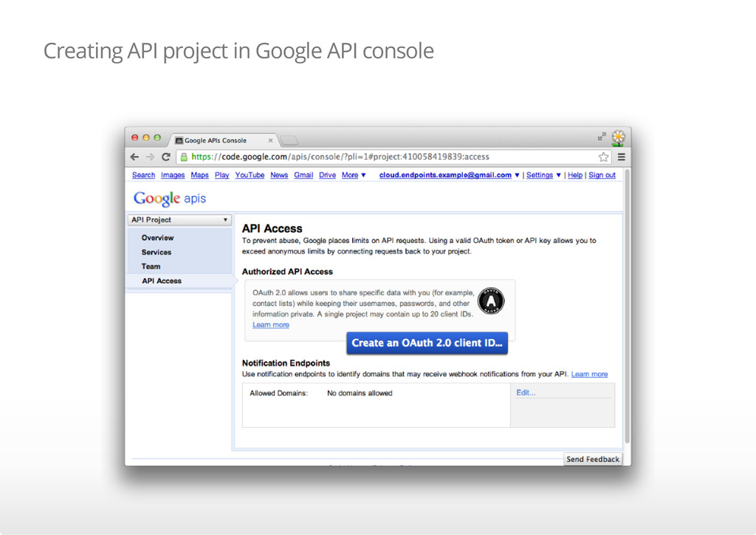Click the Send Feedback button
This screenshot has height=535, width=756.
(593, 460)
